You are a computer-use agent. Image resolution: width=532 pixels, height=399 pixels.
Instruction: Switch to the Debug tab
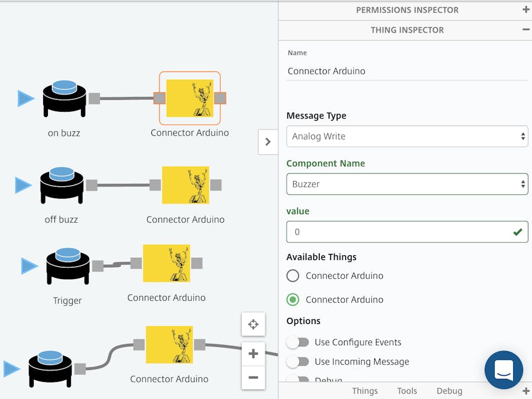point(449,391)
